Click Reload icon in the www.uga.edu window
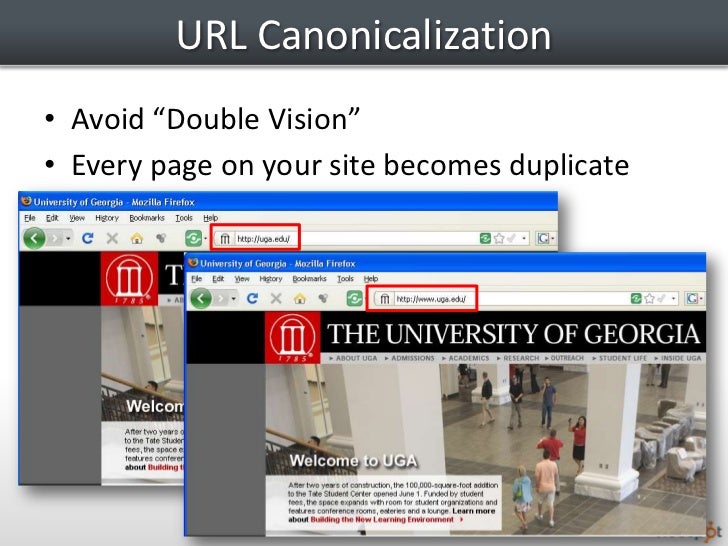The height and width of the screenshot is (546, 728). tap(252, 298)
